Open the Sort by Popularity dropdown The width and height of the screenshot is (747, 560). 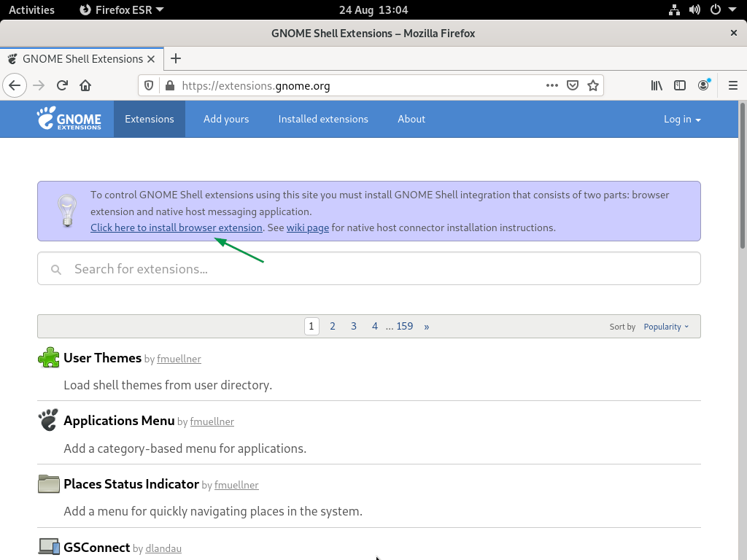point(666,327)
